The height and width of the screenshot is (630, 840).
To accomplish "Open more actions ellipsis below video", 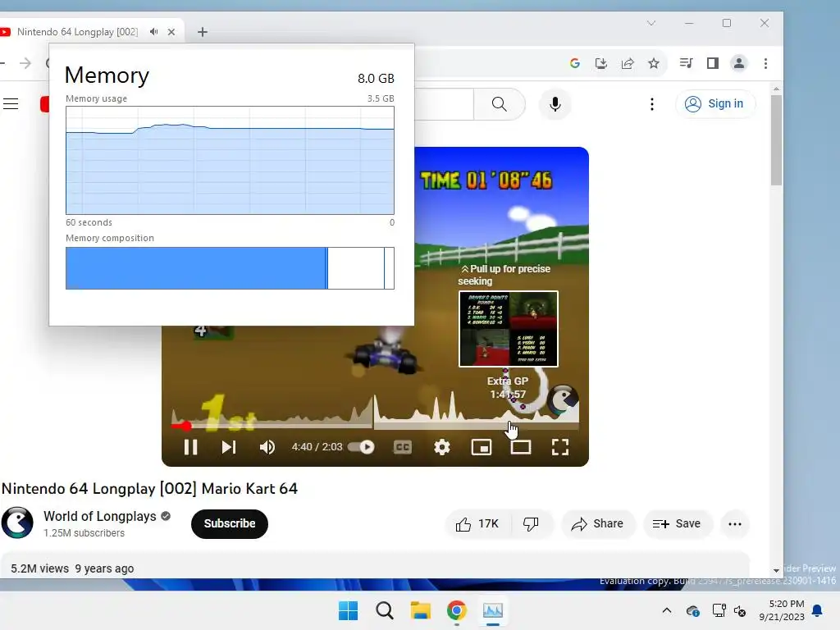I will tap(735, 524).
